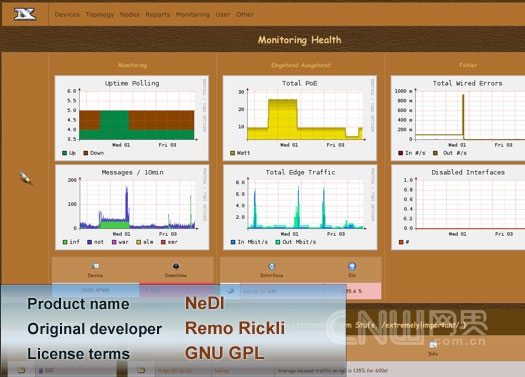Image resolution: width=525 pixels, height=377 pixels.
Task: Click the brown Down legend swatch
Action: point(86,153)
